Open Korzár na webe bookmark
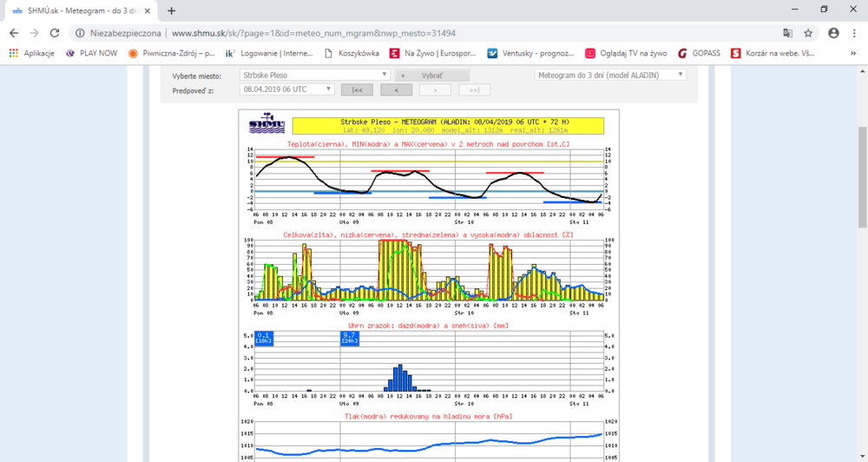Viewport: 868px width, 462px height. (773, 53)
